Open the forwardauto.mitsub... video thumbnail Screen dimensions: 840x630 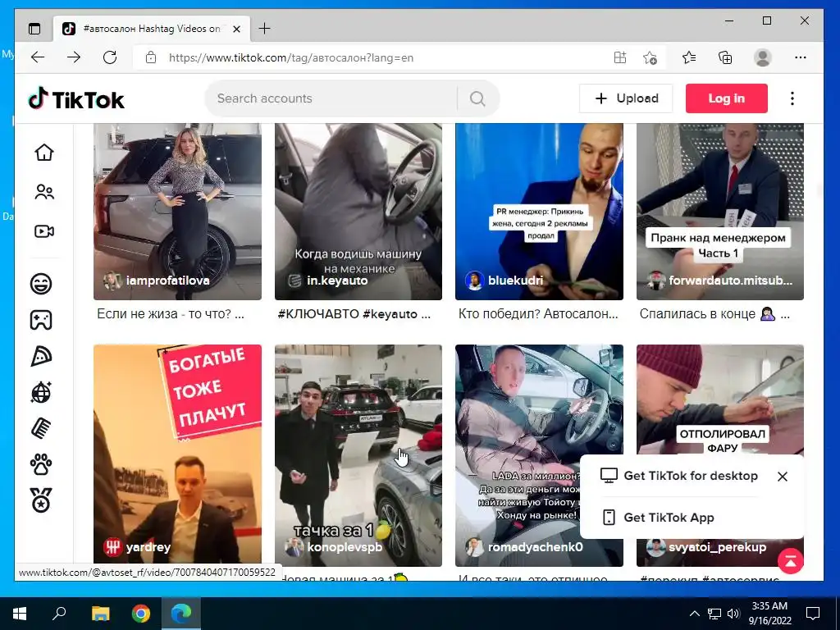[x=720, y=212]
